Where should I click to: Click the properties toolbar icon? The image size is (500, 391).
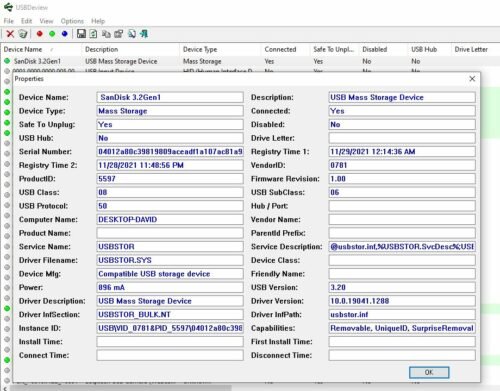point(119,34)
